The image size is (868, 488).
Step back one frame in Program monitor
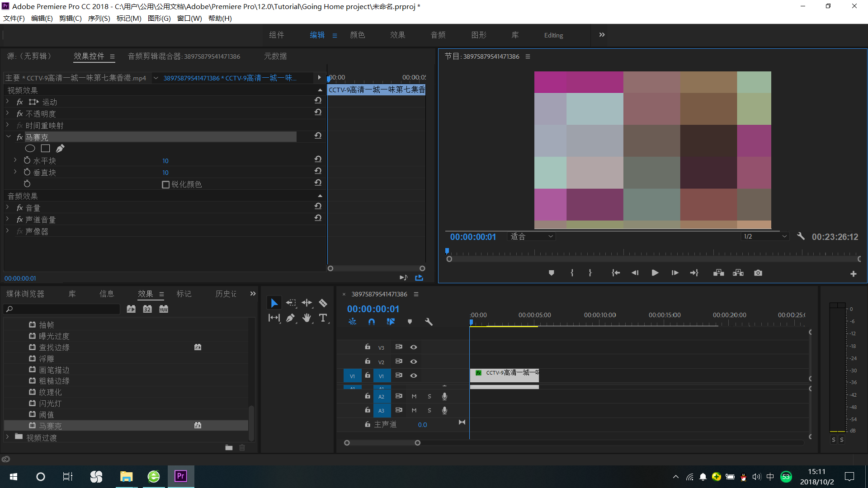(x=635, y=273)
